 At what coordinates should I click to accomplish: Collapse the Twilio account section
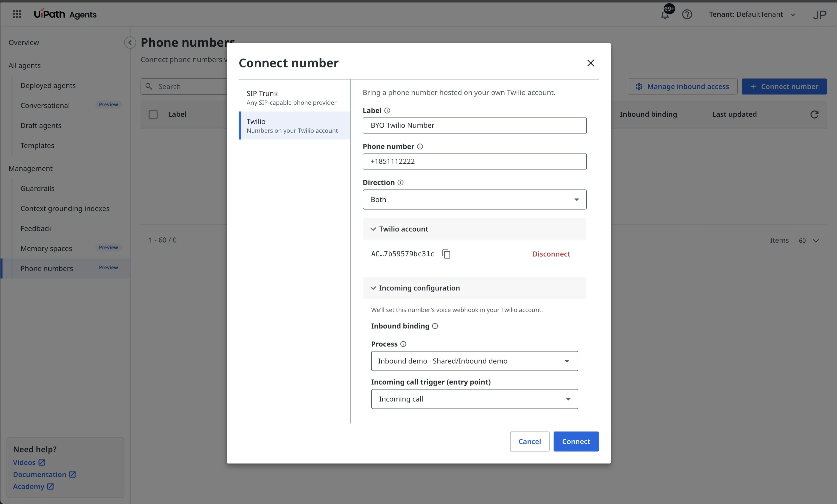click(x=475, y=229)
